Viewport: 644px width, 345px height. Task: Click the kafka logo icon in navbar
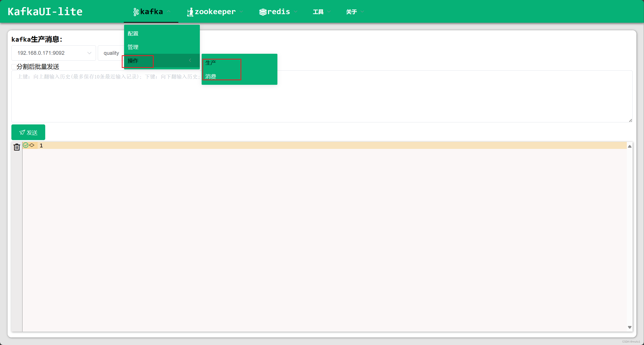pyautogui.click(x=136, y=12)
